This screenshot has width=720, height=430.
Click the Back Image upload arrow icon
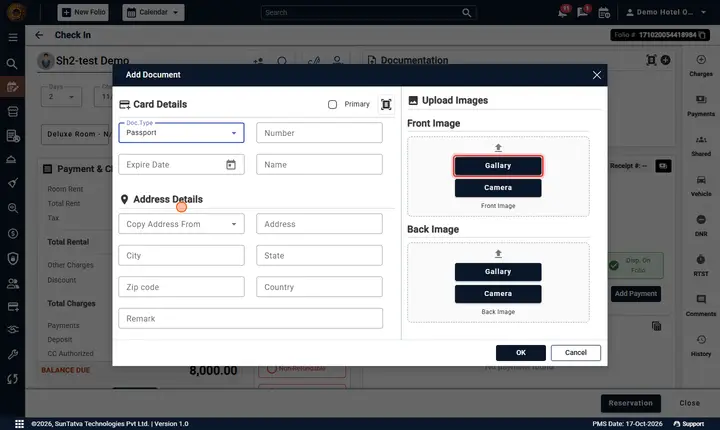498,254
